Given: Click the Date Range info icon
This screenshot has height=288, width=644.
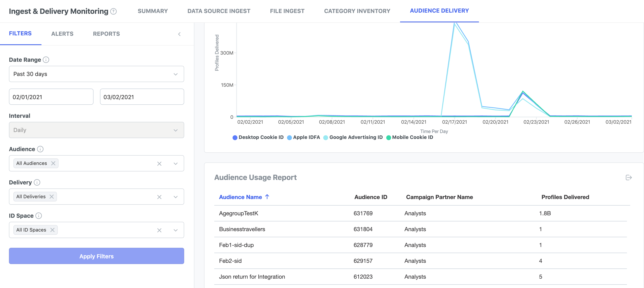Looking at the screenshot, I should pos(46,60).
